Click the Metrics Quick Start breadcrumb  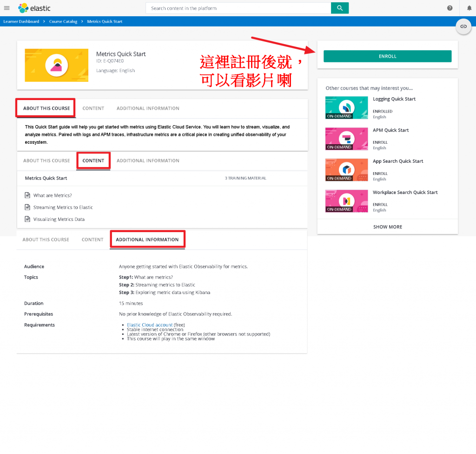coord(105,21)
